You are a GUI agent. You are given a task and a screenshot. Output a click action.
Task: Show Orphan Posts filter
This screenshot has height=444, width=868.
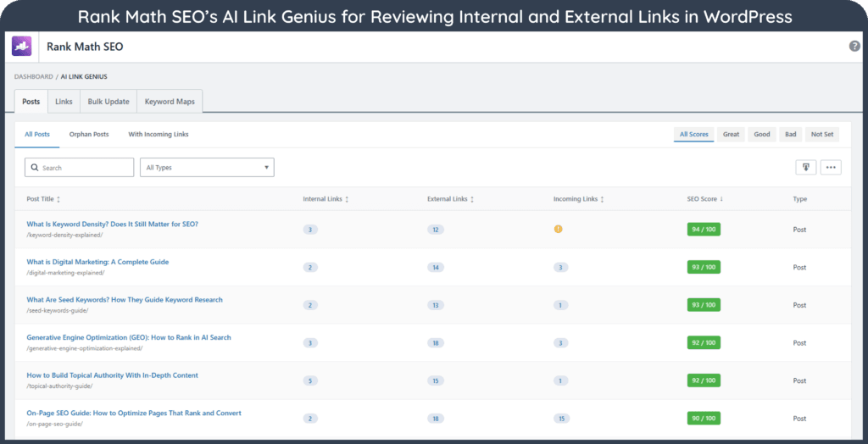tap(89, 135)
